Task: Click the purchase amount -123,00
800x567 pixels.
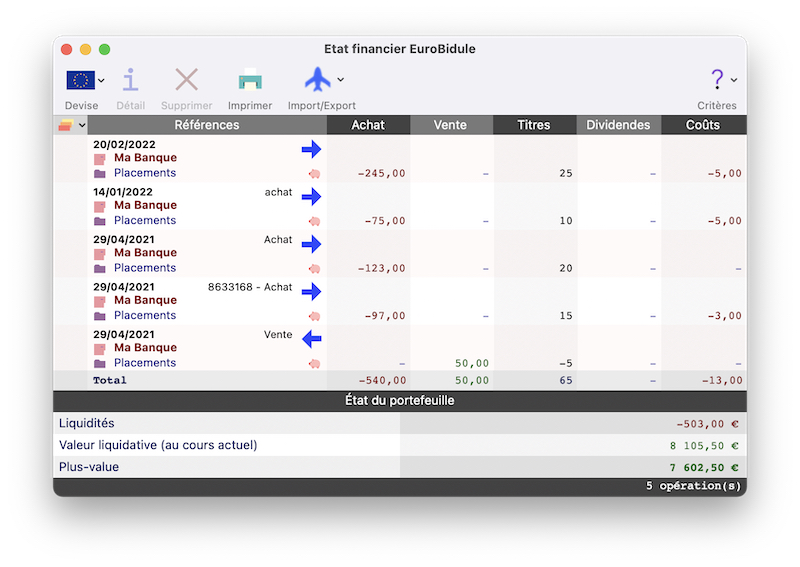Action: click(x=382, y=268)
